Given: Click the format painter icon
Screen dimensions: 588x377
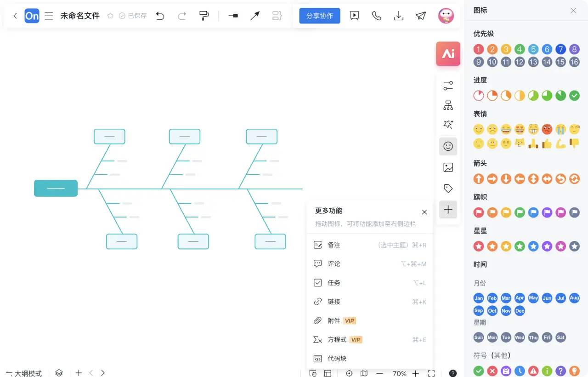Looking at the screenshot, I should 204,16.
